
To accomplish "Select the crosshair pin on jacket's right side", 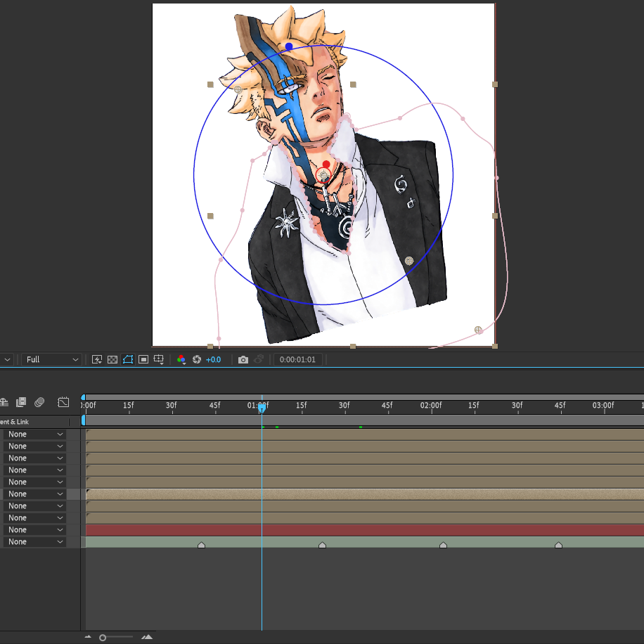I will click(x=409, y=261).
